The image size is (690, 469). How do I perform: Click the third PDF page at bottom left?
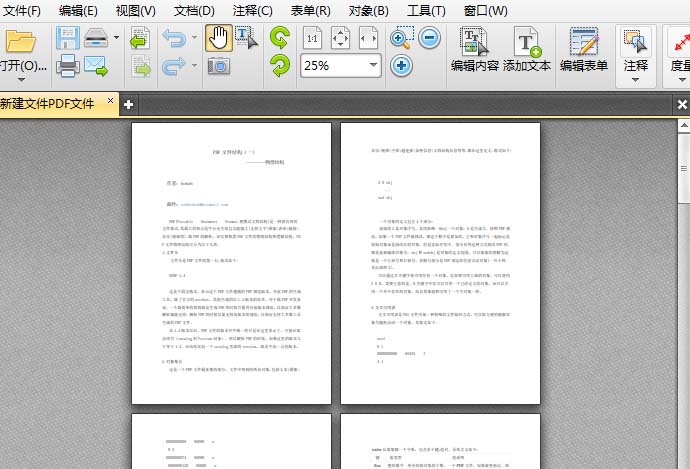point(231,441)
